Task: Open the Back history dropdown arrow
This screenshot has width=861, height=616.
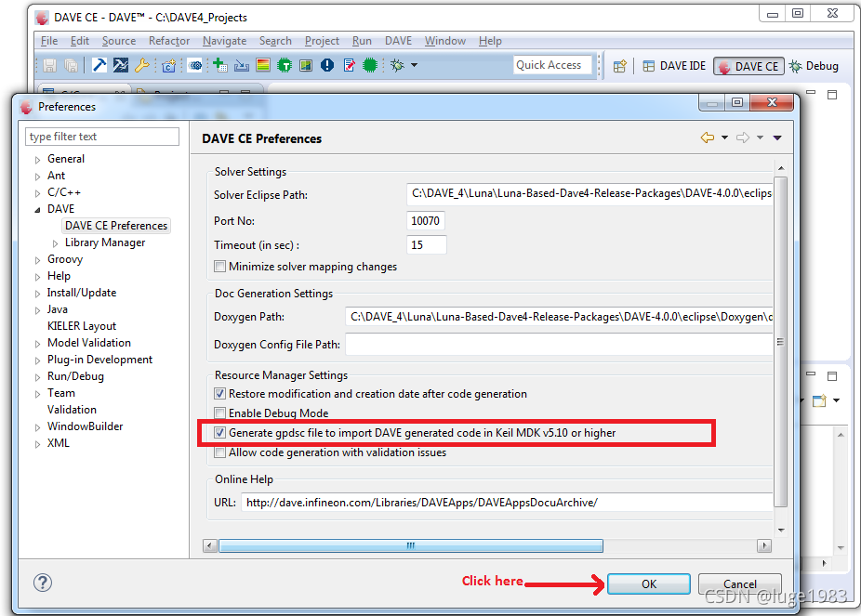Action: click(725, 138)
